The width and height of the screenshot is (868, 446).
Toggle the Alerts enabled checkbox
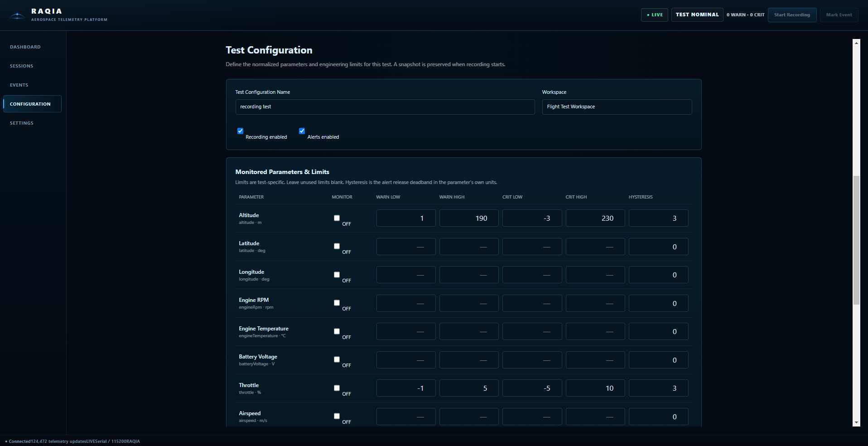tap(302, 131)
